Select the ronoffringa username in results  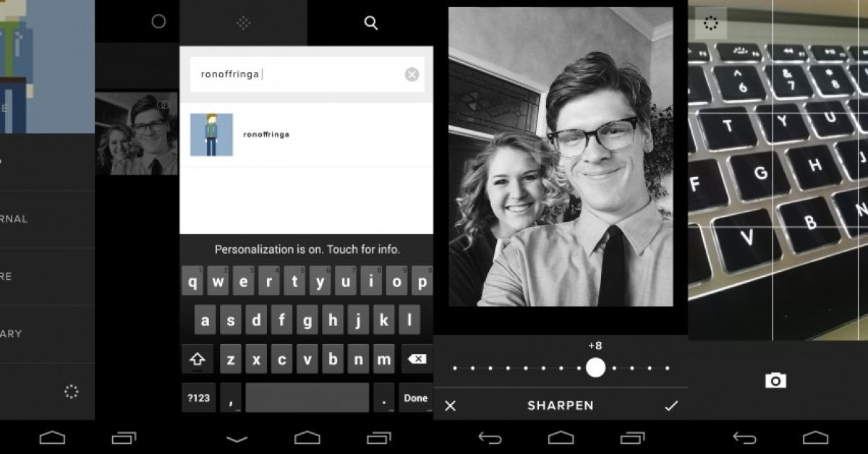tap(266, 134)
